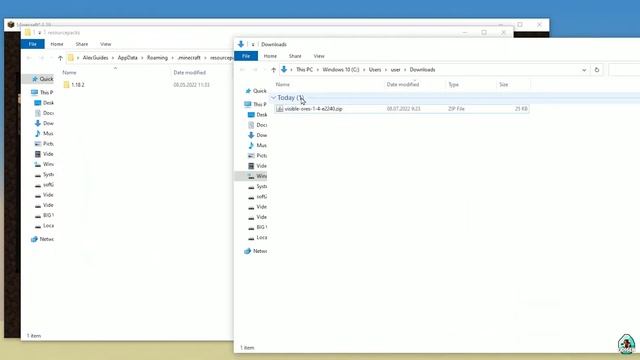Screen dimensions: 640x360
Task: Open Music in resourcepacks sidebar
Action: [44, 133]
